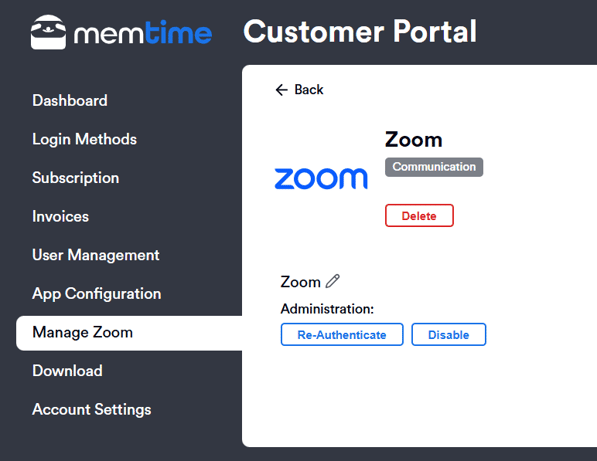Viewport: 597px width, 461px height.
Task: Open User Management section
Action: click(x=96, y=255)
